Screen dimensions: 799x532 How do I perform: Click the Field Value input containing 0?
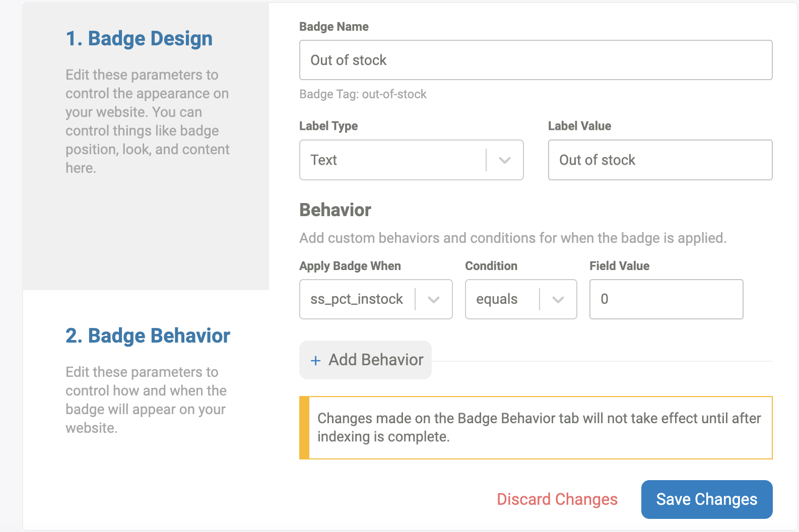point(665,299)
